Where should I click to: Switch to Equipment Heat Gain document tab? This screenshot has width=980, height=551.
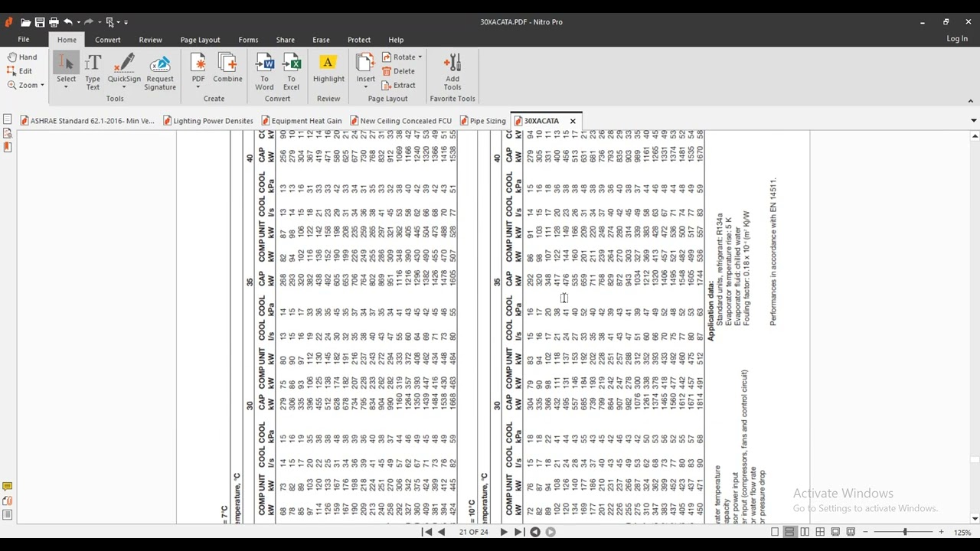tap(302, 121)
